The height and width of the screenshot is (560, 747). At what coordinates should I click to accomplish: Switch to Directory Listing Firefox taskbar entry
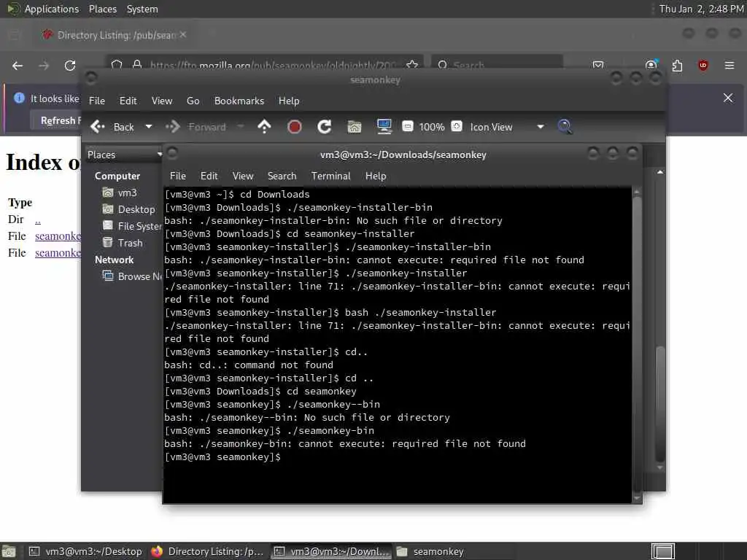(208, 551)
